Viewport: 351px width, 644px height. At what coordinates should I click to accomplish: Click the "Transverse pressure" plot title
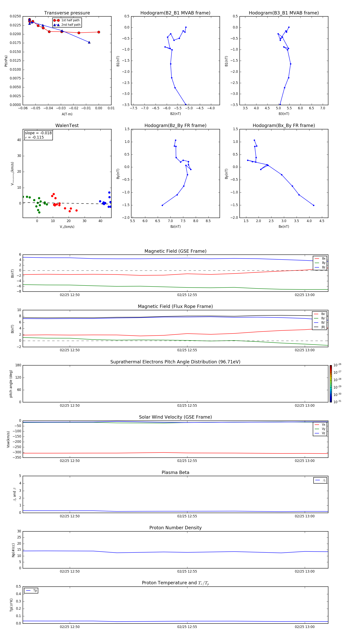click(x=67, y=13)
